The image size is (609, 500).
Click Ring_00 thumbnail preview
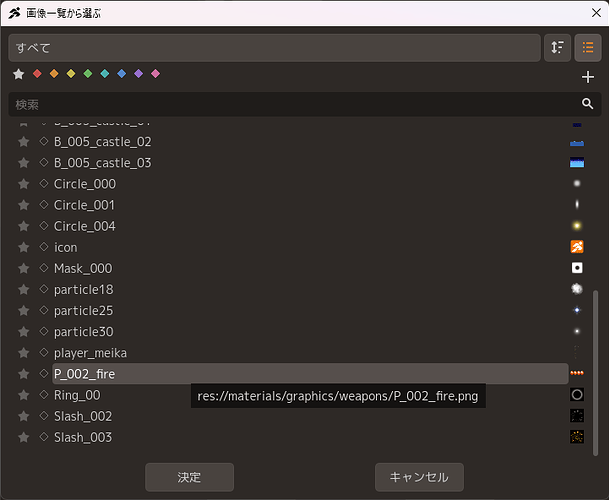577,395
